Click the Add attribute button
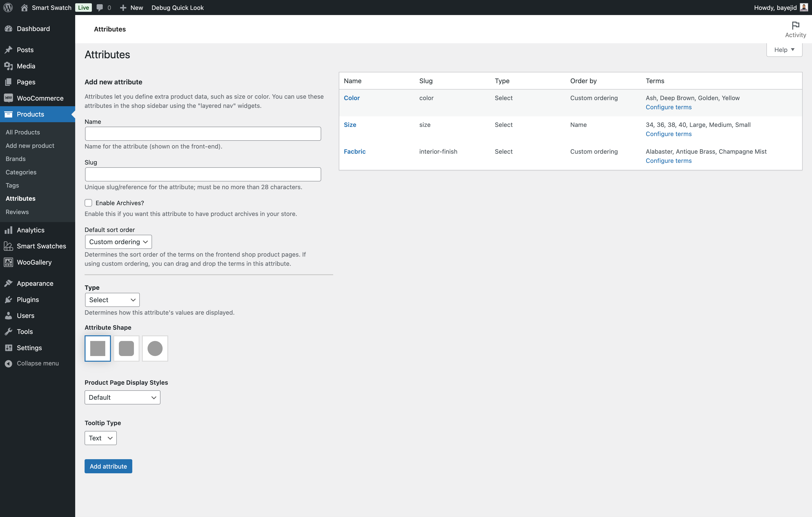The width and height of the screenshot is (812, 517). tap(108, 466)
